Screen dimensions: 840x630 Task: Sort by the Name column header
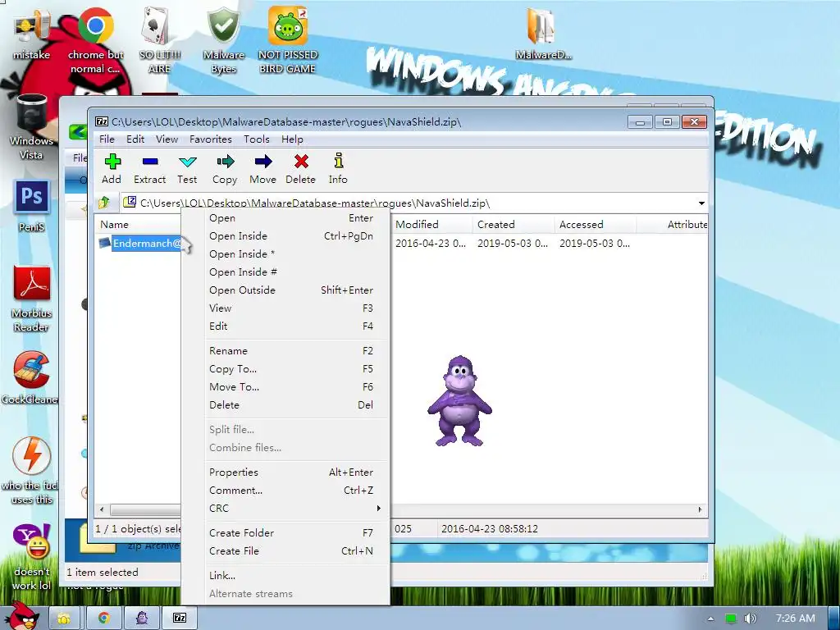pyautogui.click(x=138, y=225)
